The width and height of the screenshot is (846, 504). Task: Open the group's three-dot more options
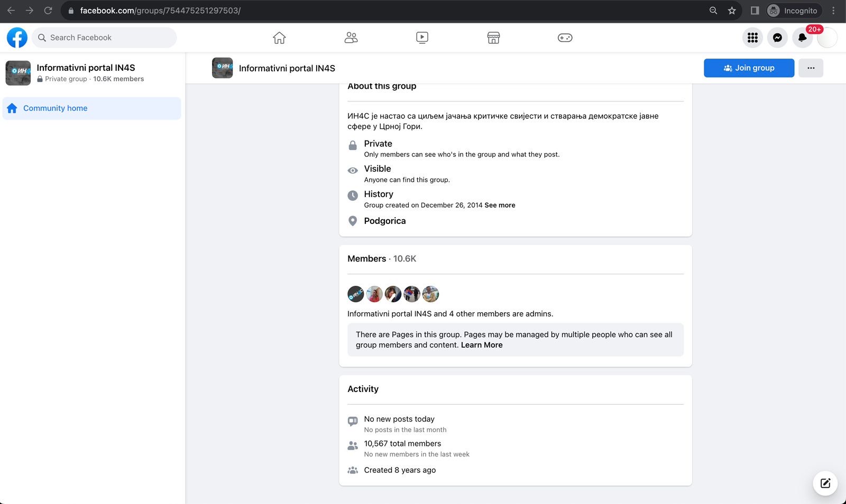pyautogui.click(x=811, y=68)
